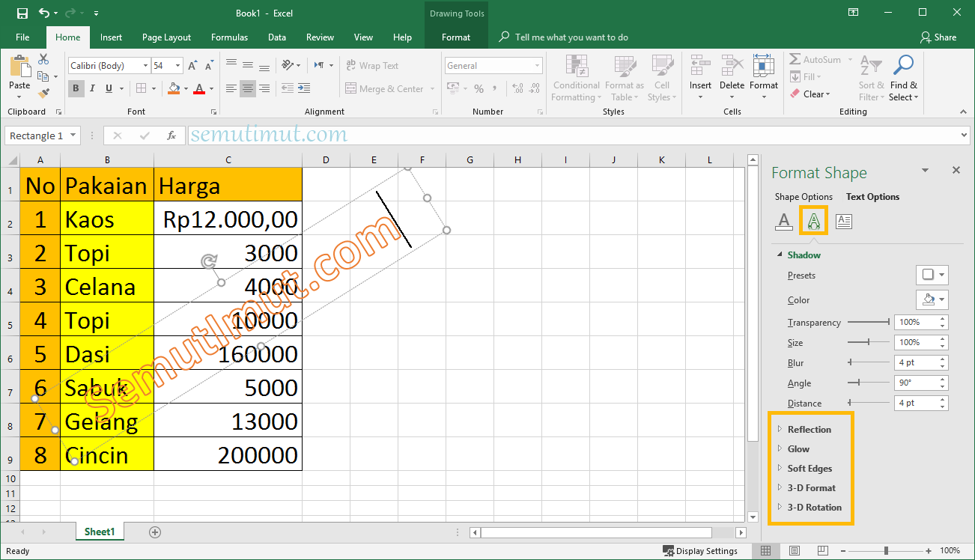Click the Share button

(x=938, y=37)
